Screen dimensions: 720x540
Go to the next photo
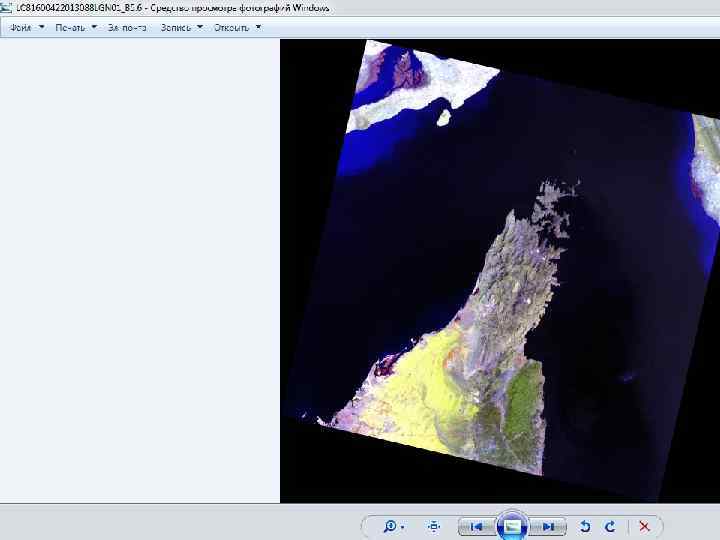[548, 526]
